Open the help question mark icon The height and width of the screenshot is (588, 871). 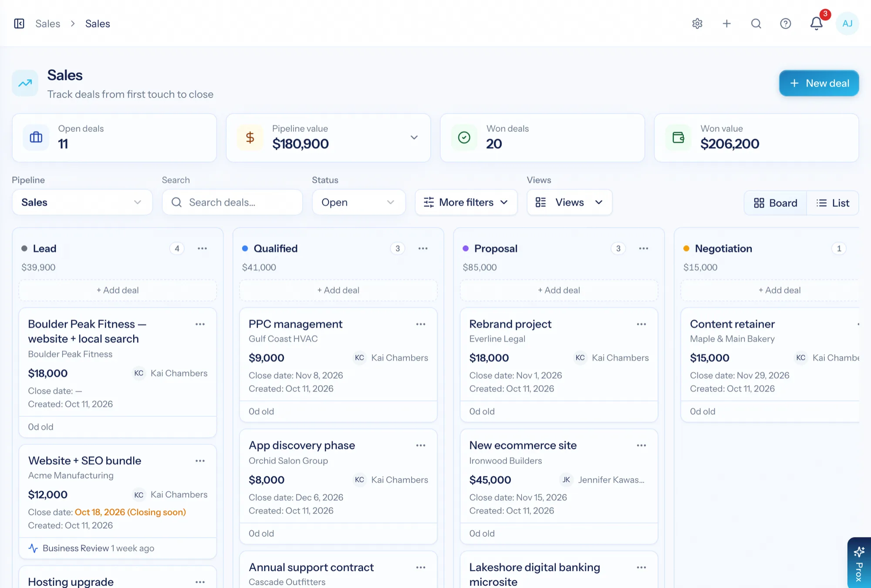pyautogui.click(x=785, y=24)
